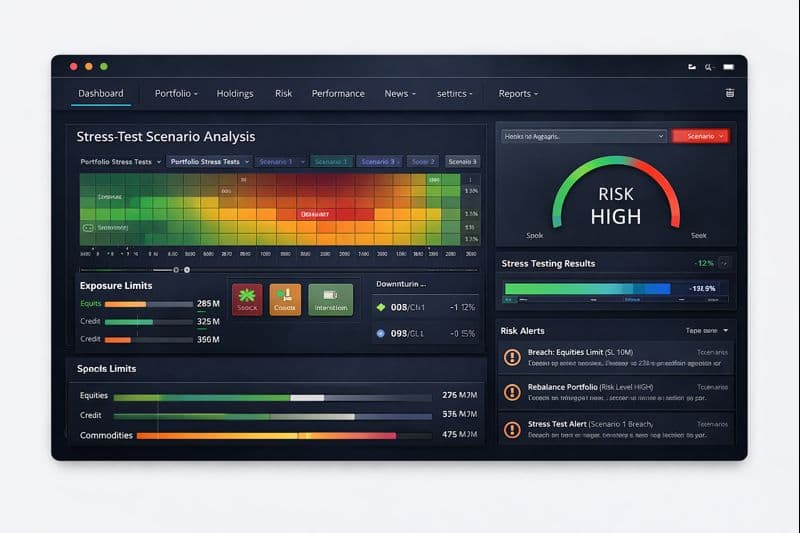800x533 pixels.
Task: Click the heatmap timeline slider handle
Action: coord(187,270)
